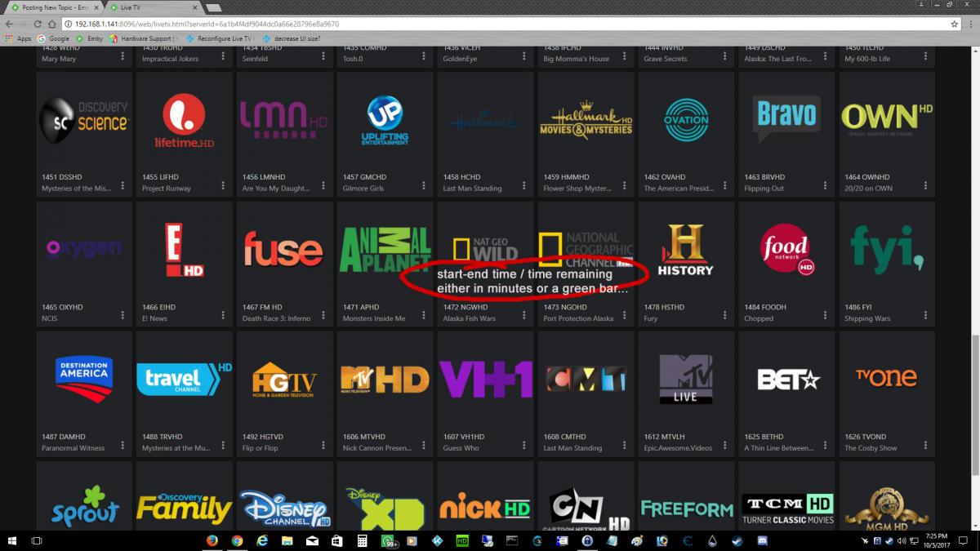Open more options for 1492 HGTVD

pyautogui.click(x=323, y=445)
